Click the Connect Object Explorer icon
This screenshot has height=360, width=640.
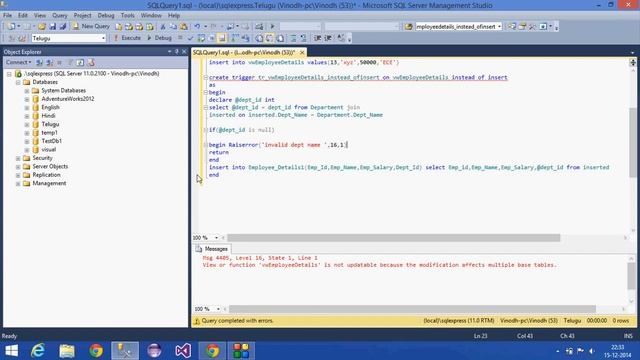[x=40, y=62]
